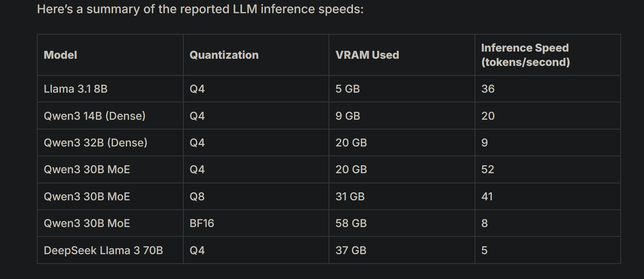The height and width of the screenshot is (279, 644).
Task: Click the 58 GB VRAM cell
Action: (351, 223)
